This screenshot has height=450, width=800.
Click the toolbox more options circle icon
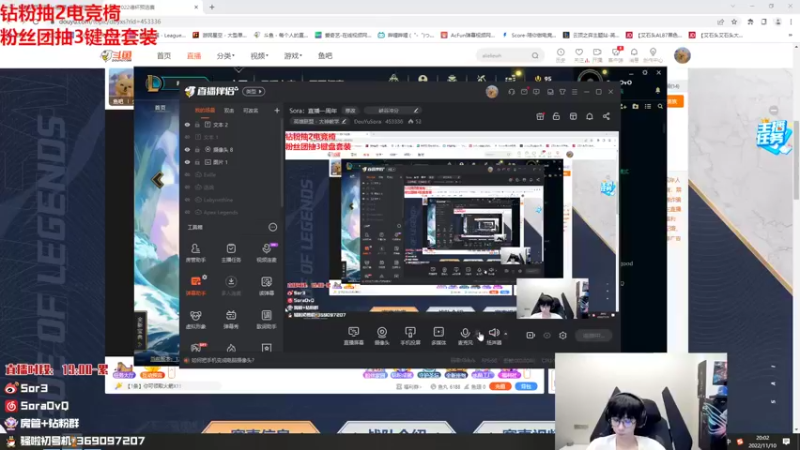coord(273,227)
